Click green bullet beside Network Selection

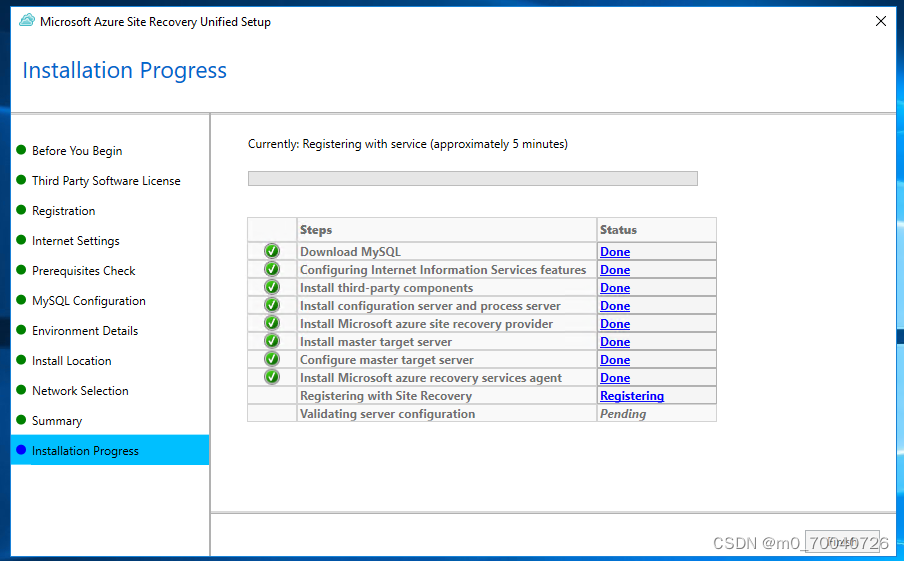coord(21,390)
